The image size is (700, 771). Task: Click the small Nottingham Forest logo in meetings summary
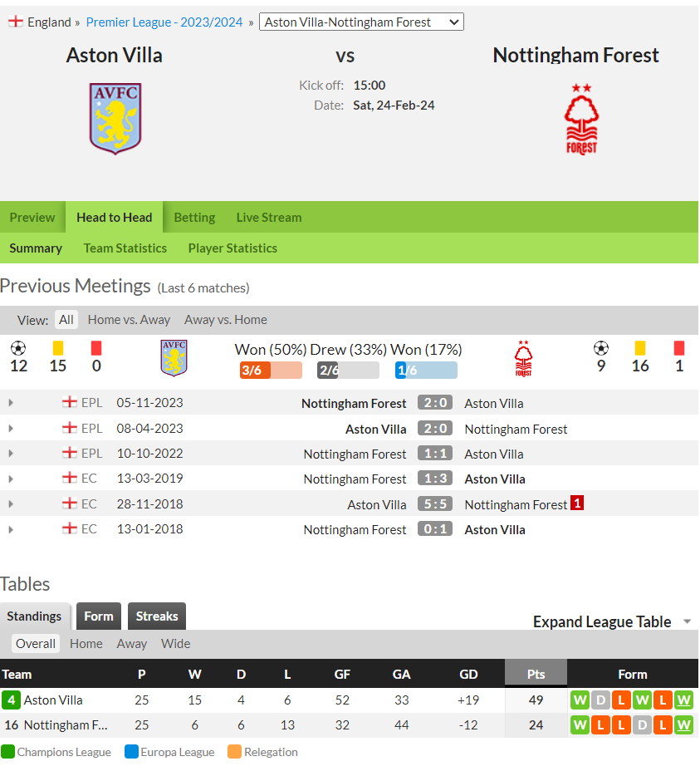[x=523, y=358]
